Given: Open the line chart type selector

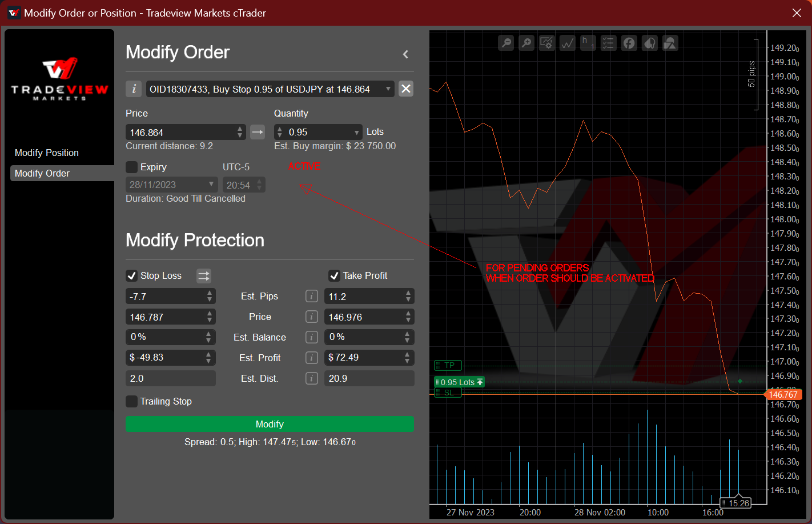Looking at the screenshot, I should 568,43.
